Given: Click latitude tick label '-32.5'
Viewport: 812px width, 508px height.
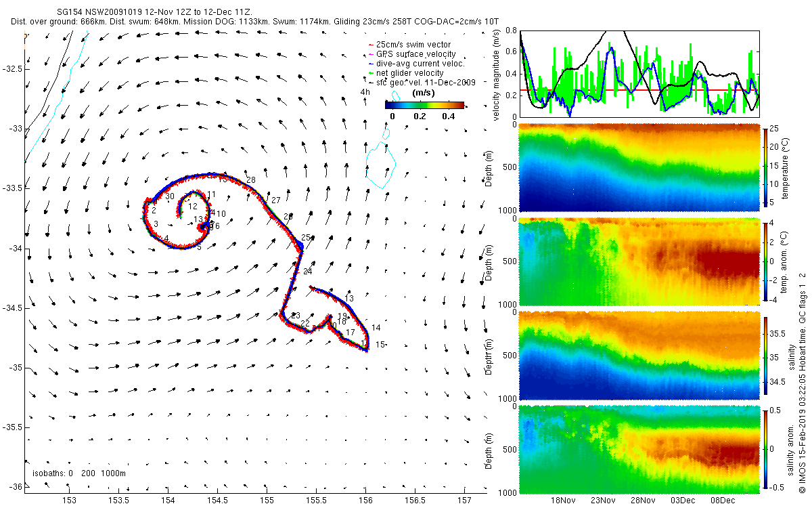Looking at the screenshot, I should tap(12, 69).
